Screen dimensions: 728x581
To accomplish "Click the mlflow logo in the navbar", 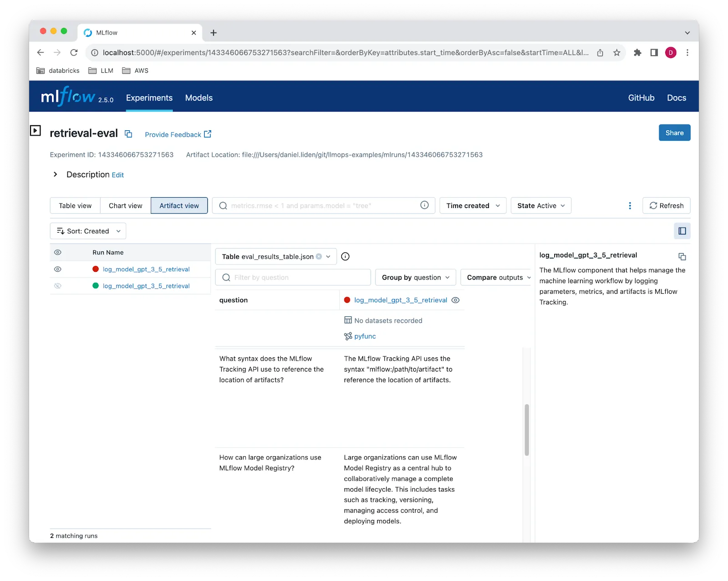I will click(x=67, y=97).
